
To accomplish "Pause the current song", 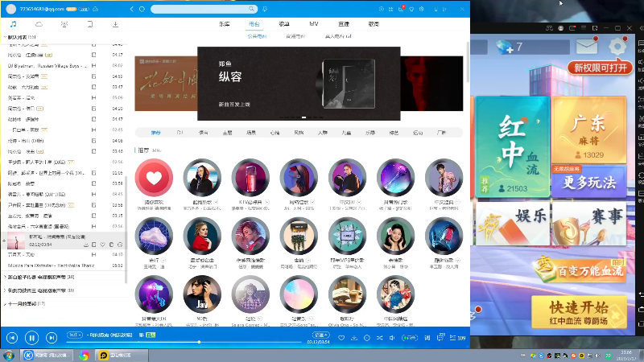I will 31,338.
